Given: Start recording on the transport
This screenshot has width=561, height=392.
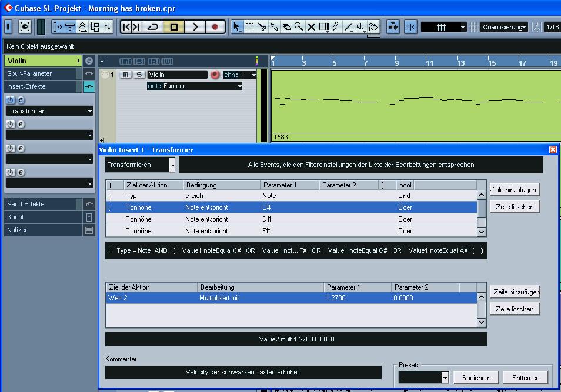Looking at the screenshot, I should point(215,27).
